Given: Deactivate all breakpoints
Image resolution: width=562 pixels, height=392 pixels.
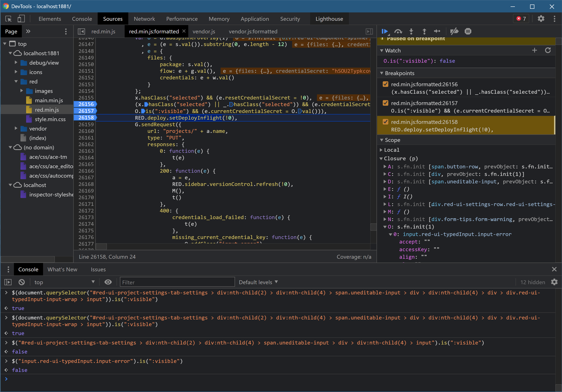Looking at the screenshot, I should coord(454,31).
